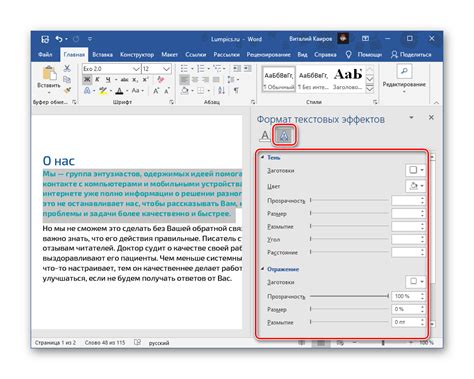Click the Sort A-Z icon
Viewport: 474px width, 379px height.
click(221, 90)
